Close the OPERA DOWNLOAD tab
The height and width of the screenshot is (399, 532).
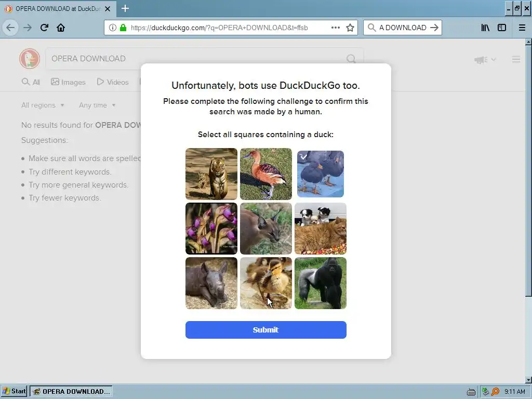click(108, 9)
